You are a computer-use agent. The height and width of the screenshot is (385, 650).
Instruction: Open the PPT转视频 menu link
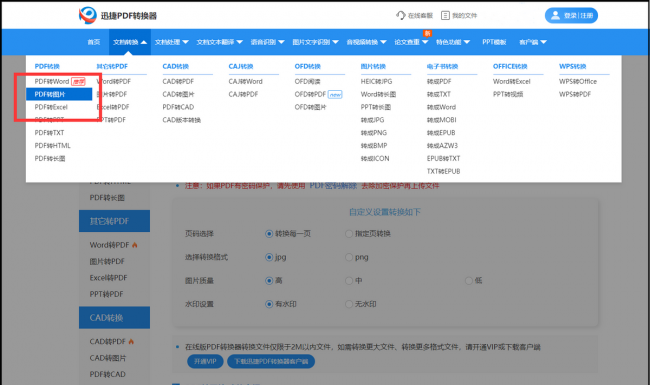(x=508, y=94)
